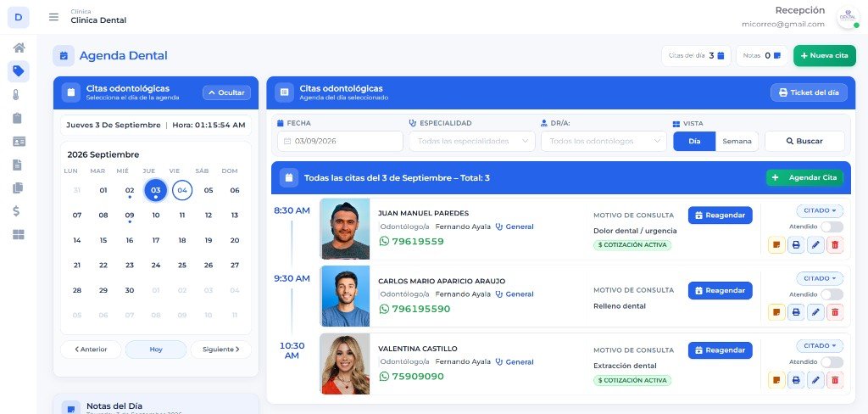Switch view to Semana
Image resolution: width=868 pixels, height=414 pixels.
[737, 141]
